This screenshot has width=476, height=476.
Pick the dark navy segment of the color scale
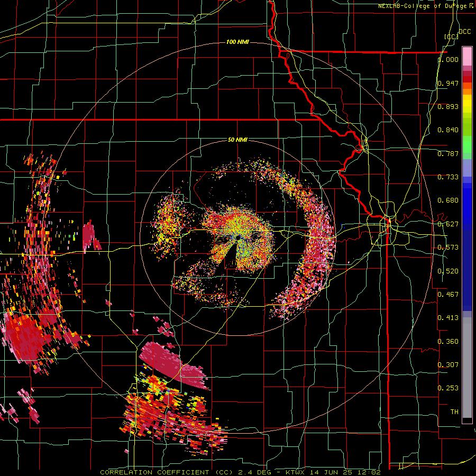pos(467,270)
